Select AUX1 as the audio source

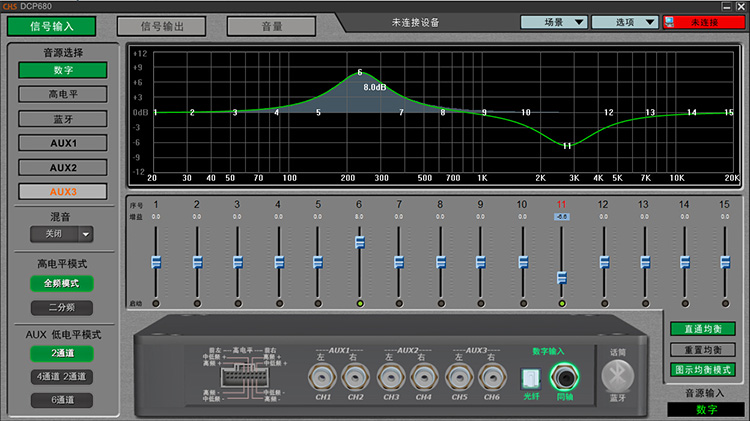tap(63, 143)
